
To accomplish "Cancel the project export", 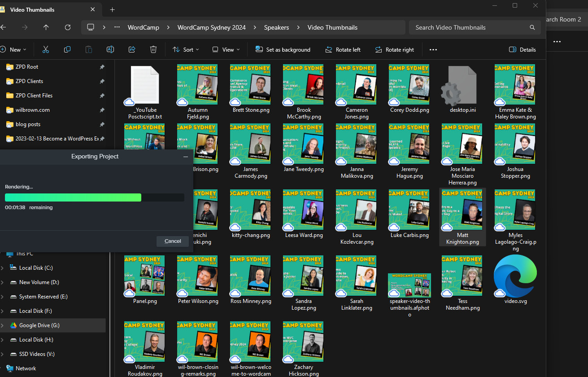I will [x=173, y=241].
